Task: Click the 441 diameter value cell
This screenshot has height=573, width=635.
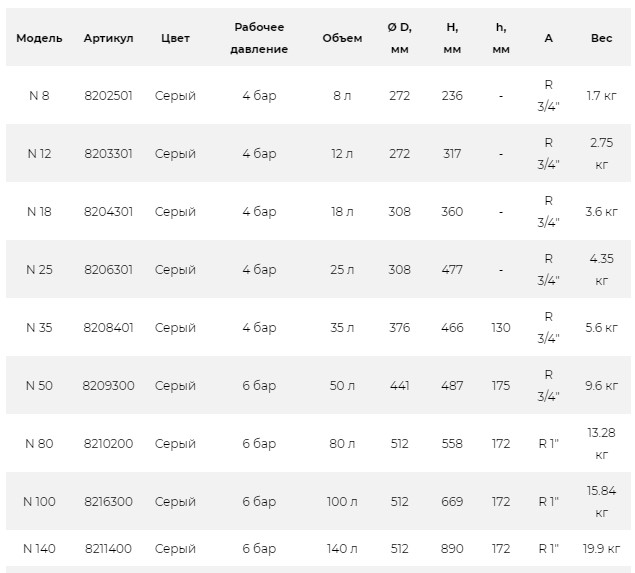Action: (399, 386)
